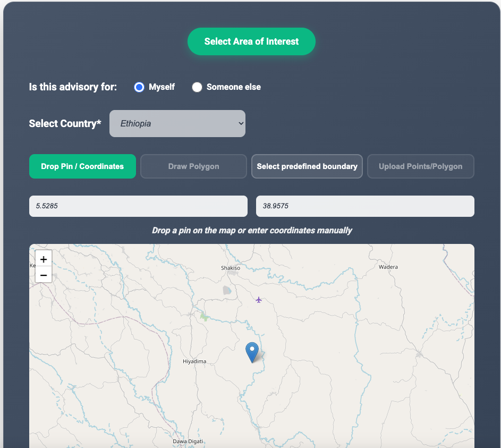Open the Select Country dropdown showing Ethiopia
501x448 pixels.
pos(177,123)
